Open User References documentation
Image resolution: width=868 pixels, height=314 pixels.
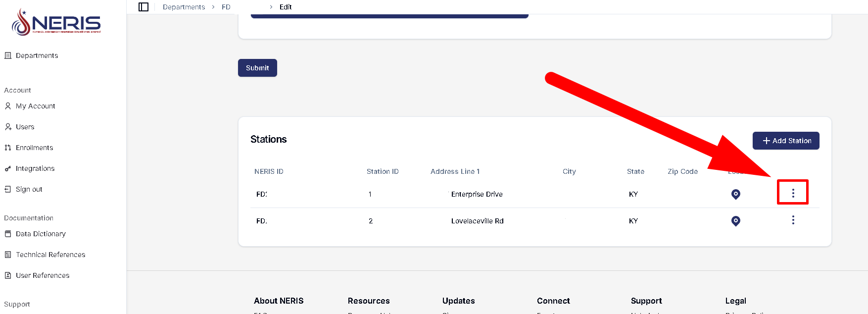[43, 275]
